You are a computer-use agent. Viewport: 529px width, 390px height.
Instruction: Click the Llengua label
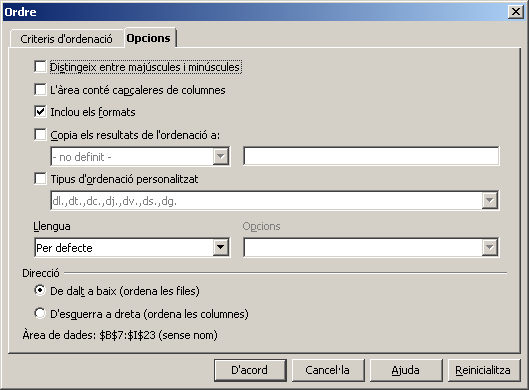tap(52, 226)
